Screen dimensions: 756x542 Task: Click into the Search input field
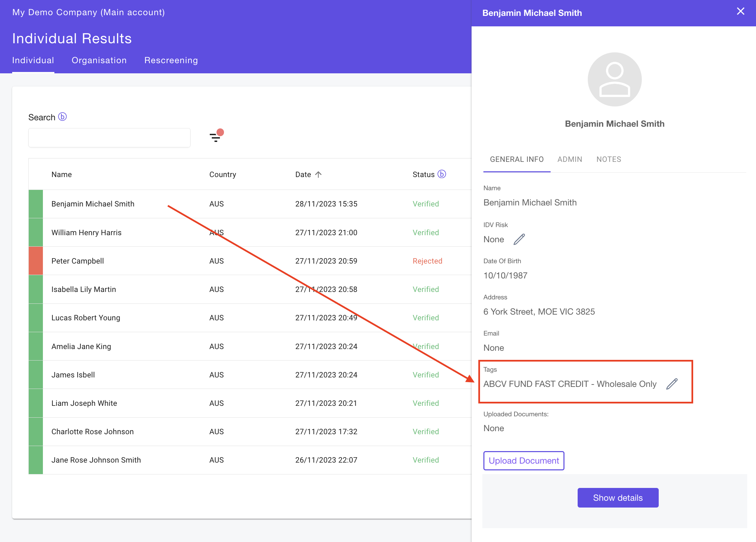[x=109, y=138]
